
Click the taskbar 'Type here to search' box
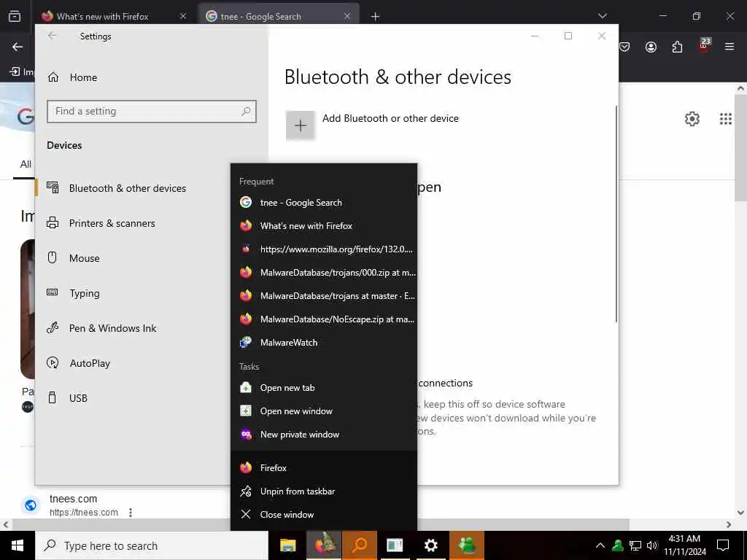[152, 545]
